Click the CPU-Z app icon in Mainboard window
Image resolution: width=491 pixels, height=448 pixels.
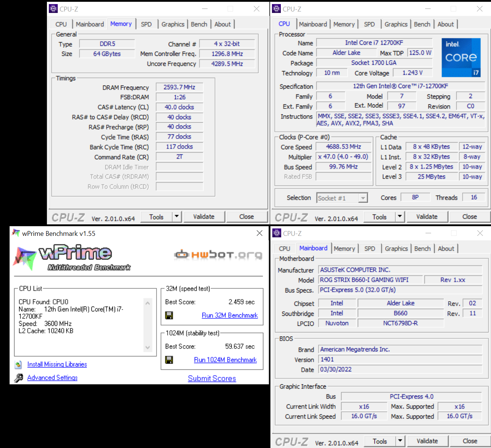pos(277,233)
